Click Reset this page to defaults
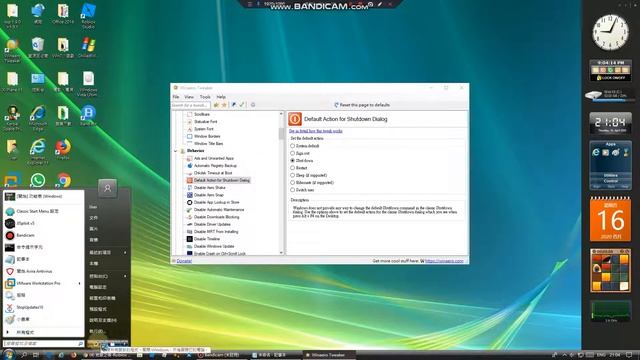Screen dimensions: 640x360 click(x=362, y=105)
